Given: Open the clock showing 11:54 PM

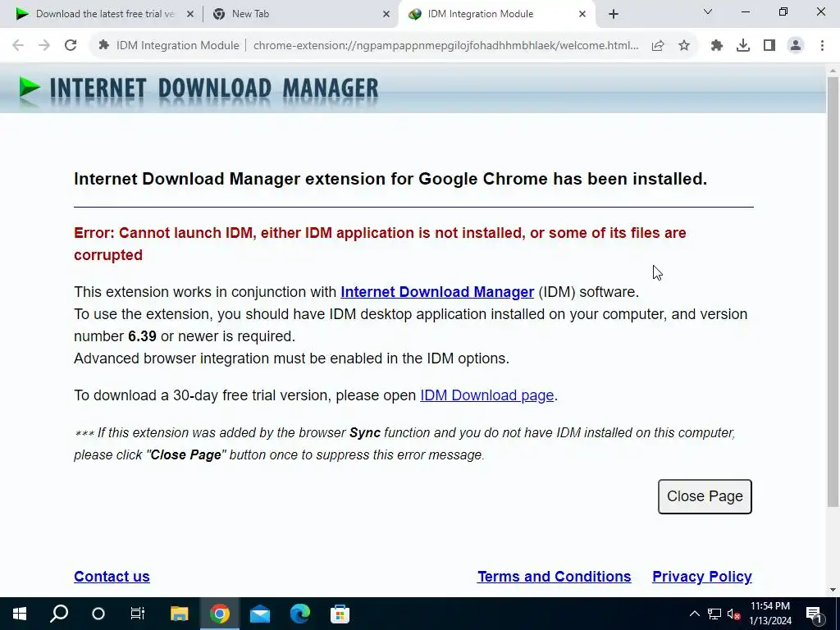Looking at the screenshot, I should (769, 614).
